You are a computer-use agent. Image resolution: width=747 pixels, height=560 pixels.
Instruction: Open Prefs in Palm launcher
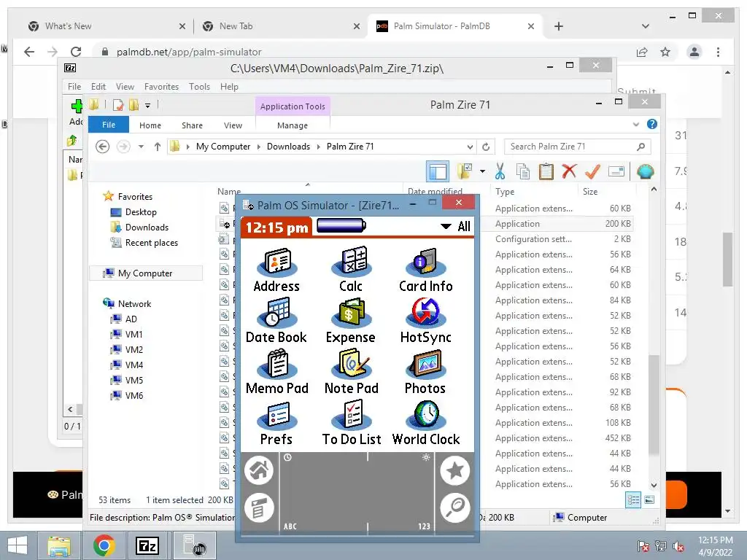276,423
